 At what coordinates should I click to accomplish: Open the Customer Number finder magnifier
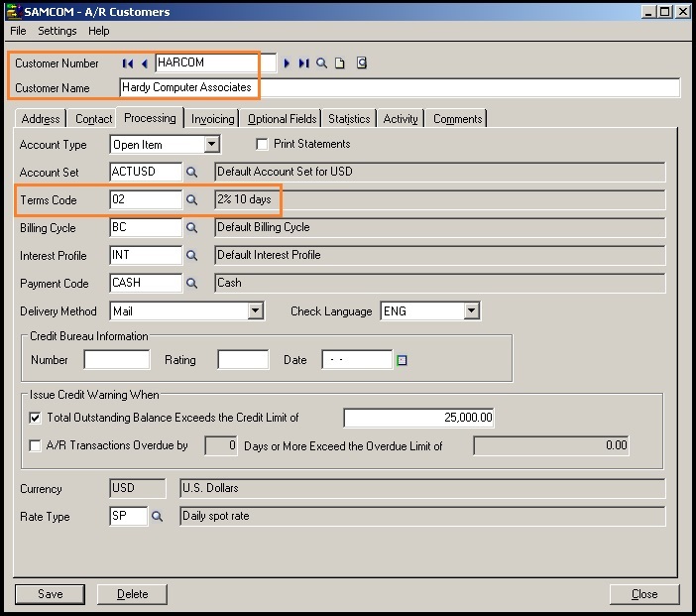(x=321, y=63)
